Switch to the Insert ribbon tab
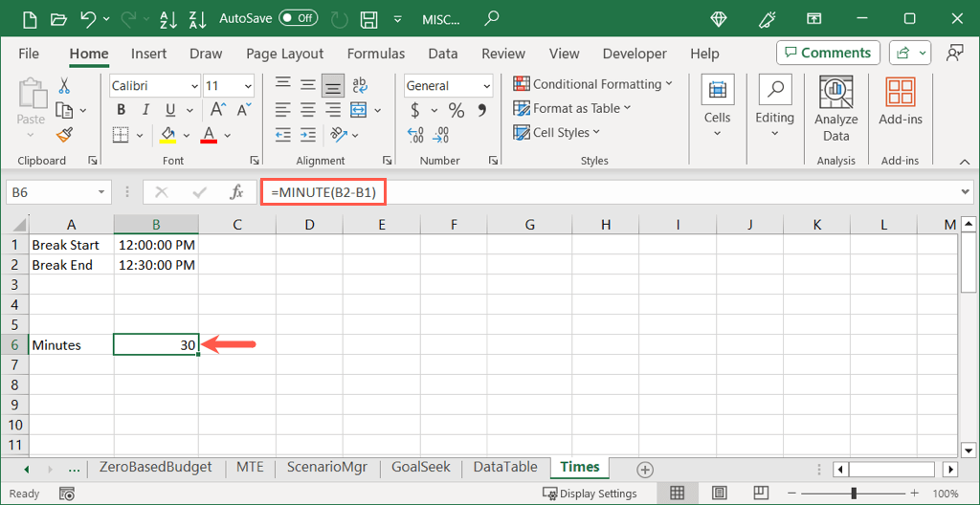 (x=148, y=54)
